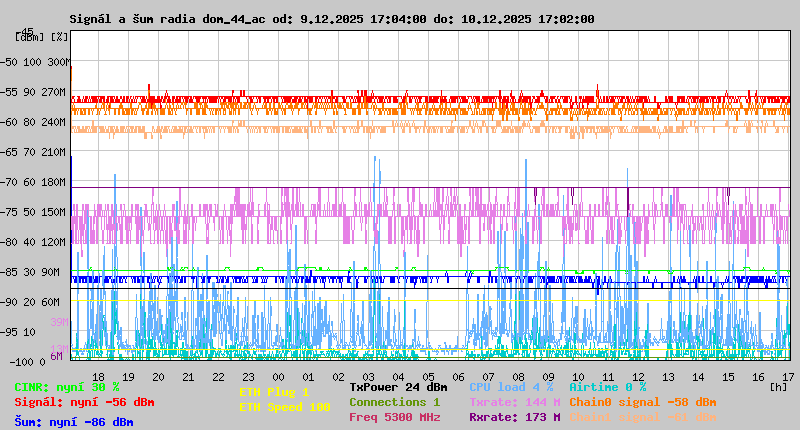Screen dimensions: 800x430
Task: Click hour label '15' on time axis
Action: tap(728, 377)
